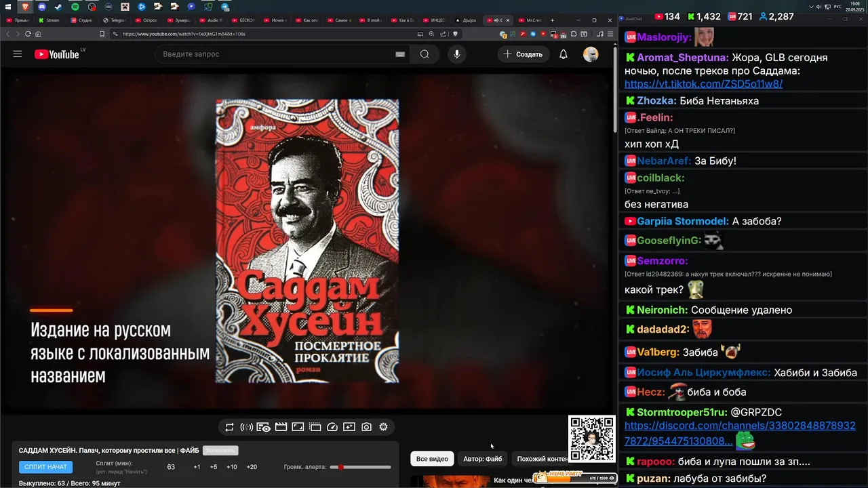The width and height of the screenshot is (868, 488).
Task: Click the browser address bar URL
Action: [184, 34]
